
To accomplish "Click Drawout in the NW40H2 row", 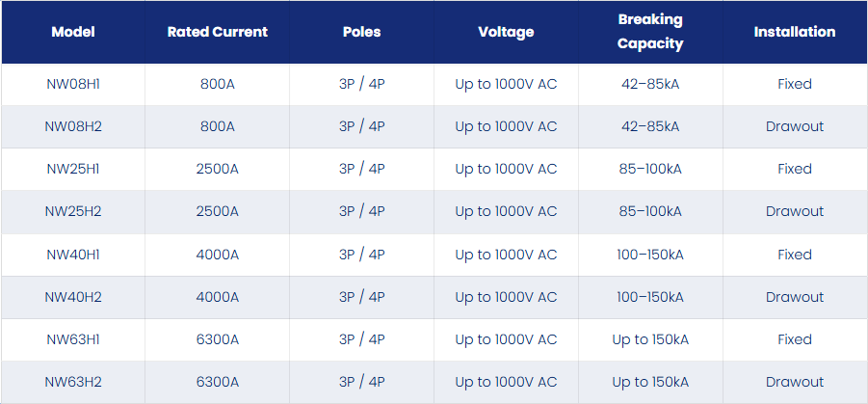I will pos(795,297).
